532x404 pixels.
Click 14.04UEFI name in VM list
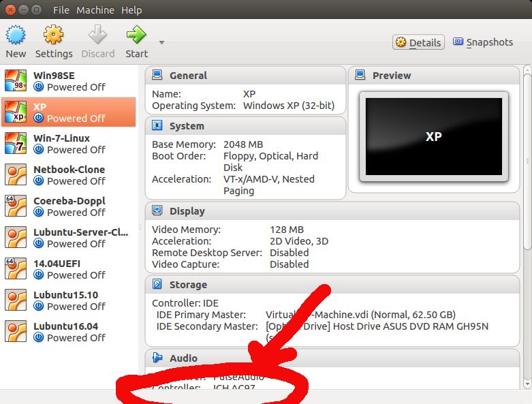57,264
